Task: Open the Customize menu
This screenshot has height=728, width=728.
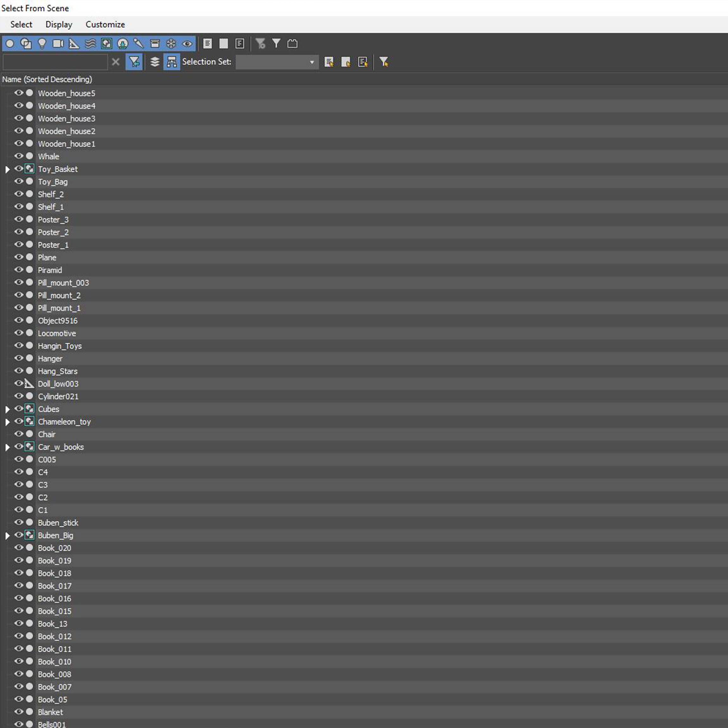Action: coord(105,24)
